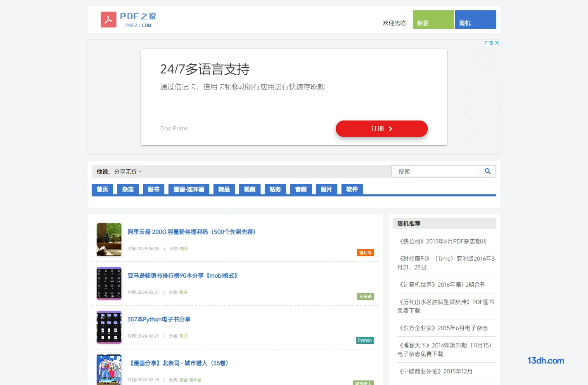The height and width of the screenshot is (385, 588).
Task: Open 《计算机世界》2016年第1-2期合刊 link
Action: (442, 285)
